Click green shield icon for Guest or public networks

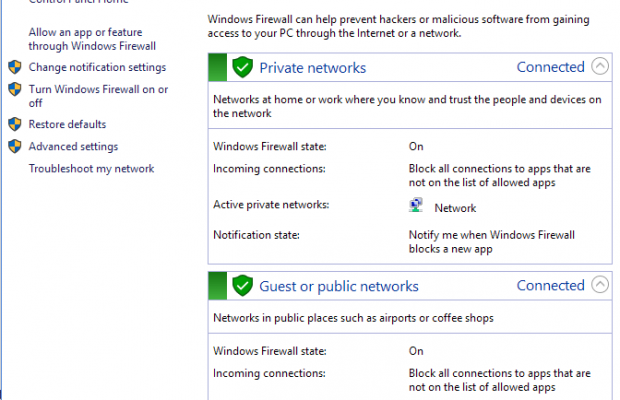click(242, 286)
